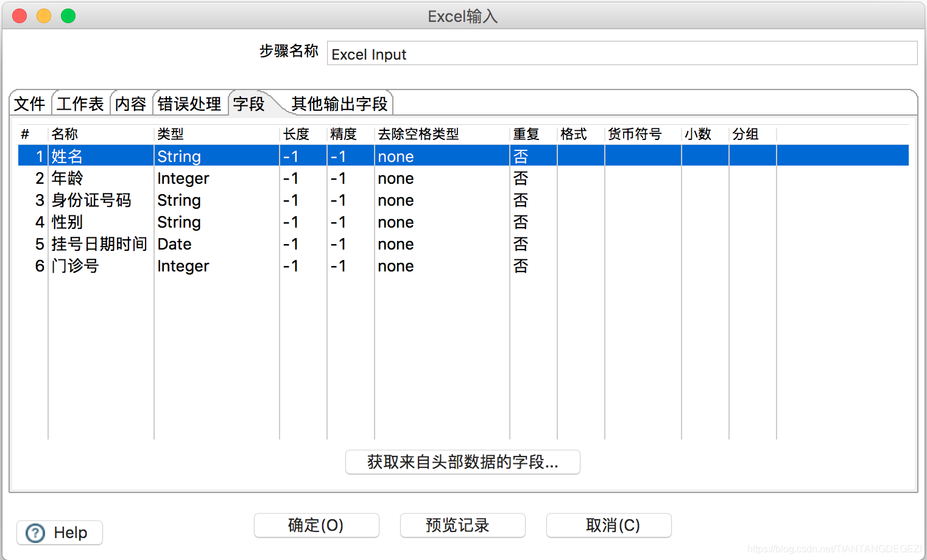Viewport: 927px width, 560px height.
Task: Click row number 3 in the fields table
Action: click(40, 200)
